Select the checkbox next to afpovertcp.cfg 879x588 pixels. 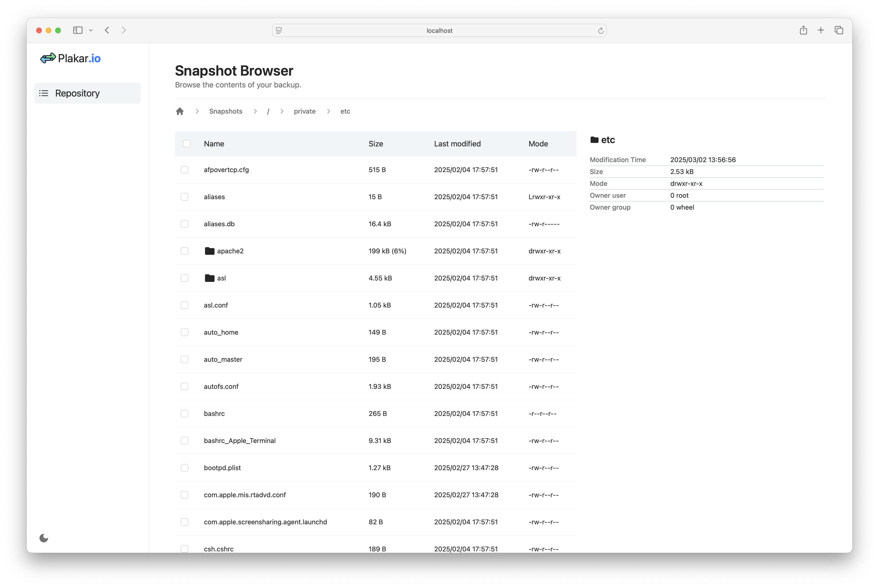185,169
